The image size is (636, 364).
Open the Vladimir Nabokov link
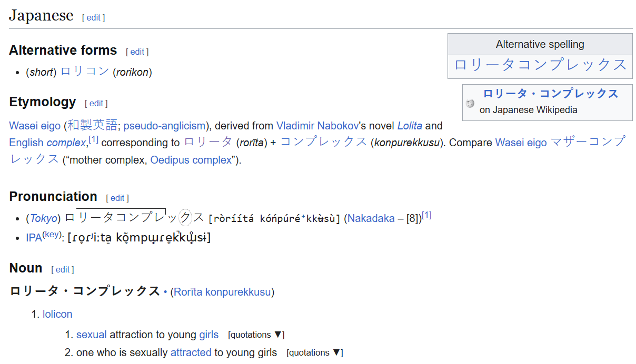[x=317, y=126]
